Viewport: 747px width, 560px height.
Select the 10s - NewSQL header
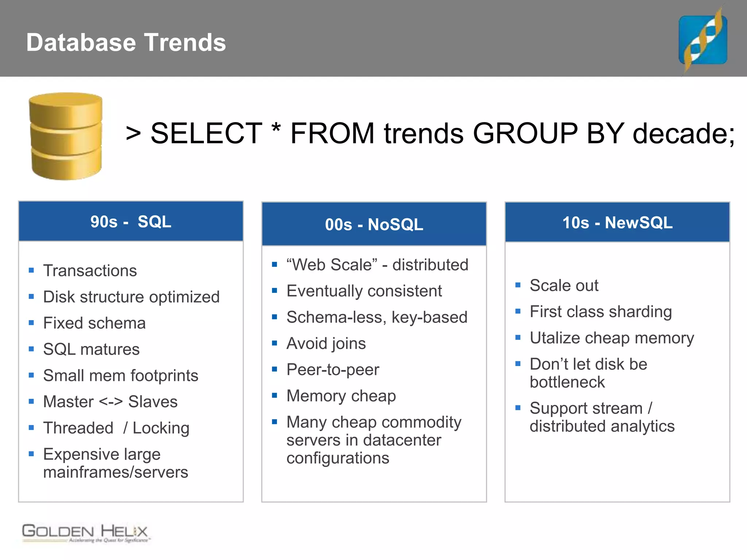[x=617, y=222]
